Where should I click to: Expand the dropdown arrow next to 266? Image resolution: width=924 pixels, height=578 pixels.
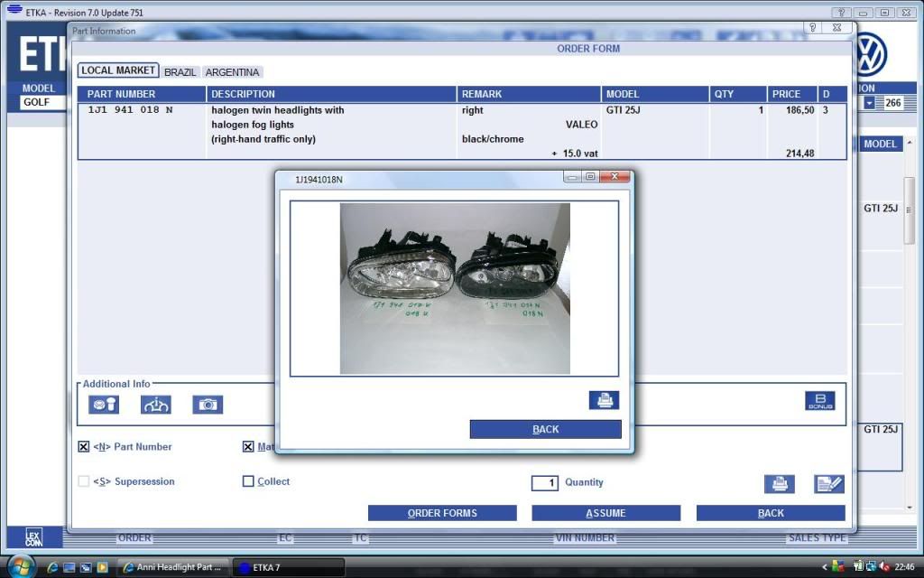click(x=870, y=103)
